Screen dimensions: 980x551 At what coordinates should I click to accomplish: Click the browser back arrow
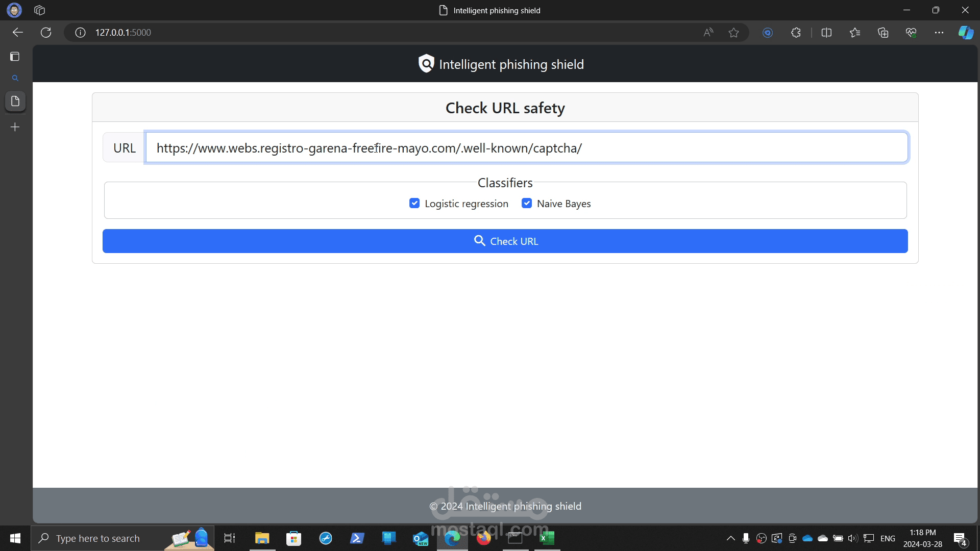[18, 33]
